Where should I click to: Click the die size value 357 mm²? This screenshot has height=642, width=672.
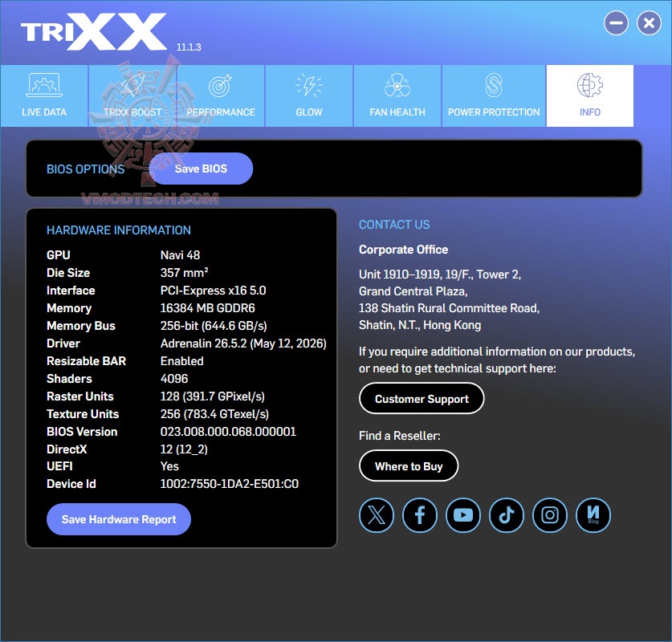pos(185,273)
